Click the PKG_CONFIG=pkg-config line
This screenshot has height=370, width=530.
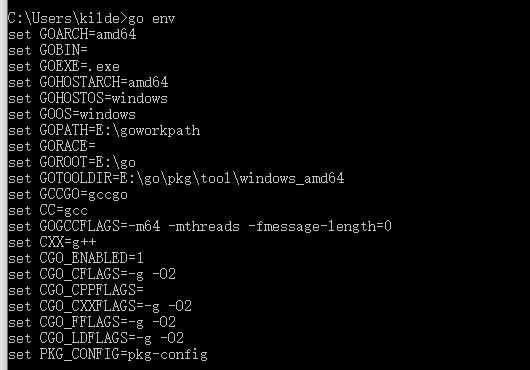[108, 354]
